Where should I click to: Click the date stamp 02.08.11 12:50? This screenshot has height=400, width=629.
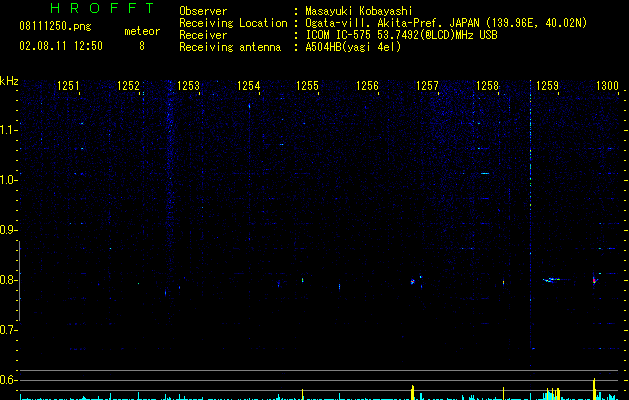[61, 46]
